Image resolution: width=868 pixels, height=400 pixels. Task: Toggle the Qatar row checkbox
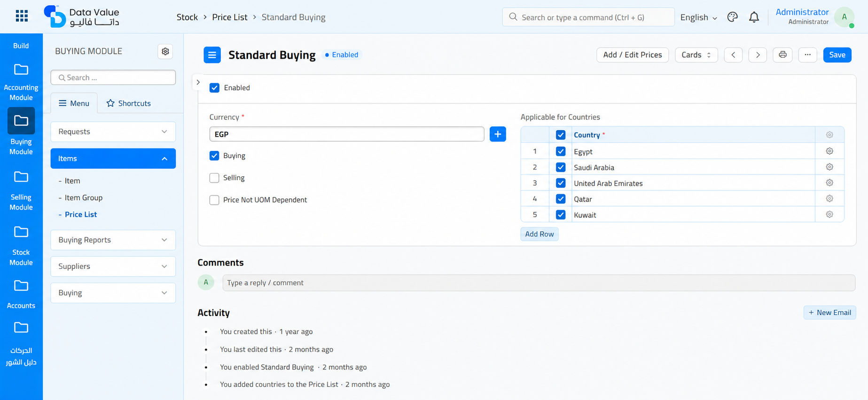click(x=561, y=199)
